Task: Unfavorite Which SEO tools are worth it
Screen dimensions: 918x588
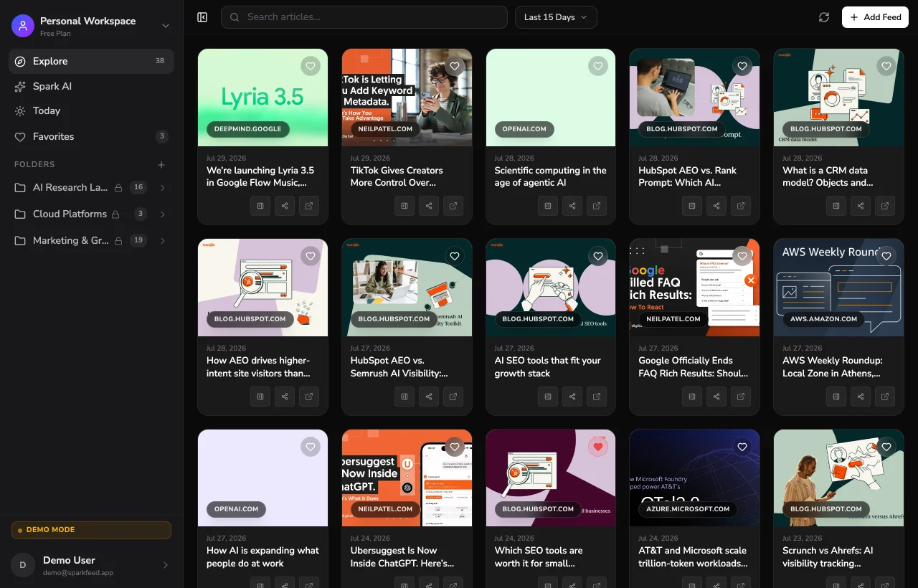Action: click(598, 447)
